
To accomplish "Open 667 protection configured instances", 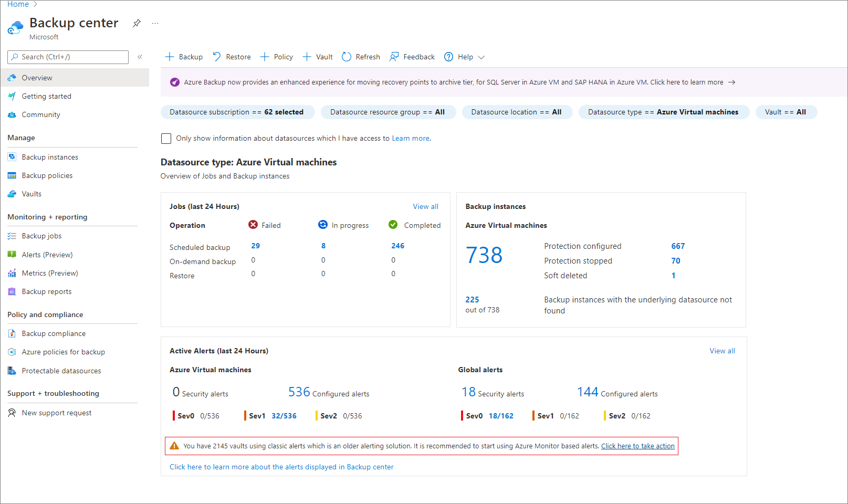I will click(678, 246).
